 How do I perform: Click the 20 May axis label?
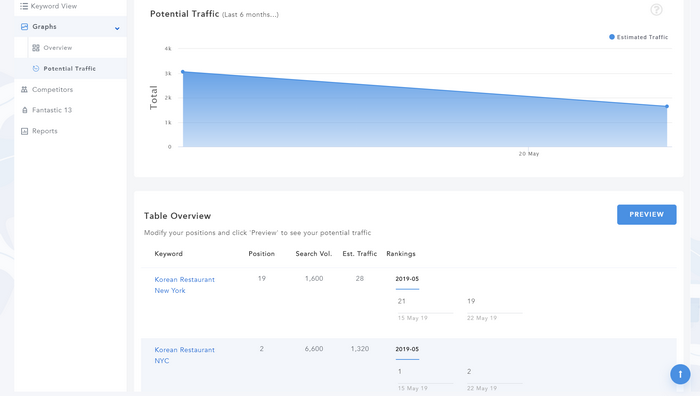pyautogui.click(x=529, y=154)
